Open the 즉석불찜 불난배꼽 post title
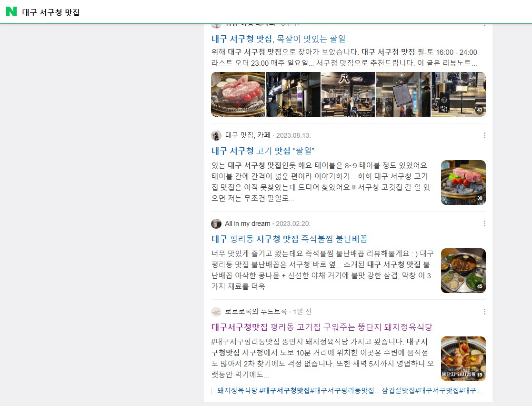The height and width of the screenshot is (406, 532). (x=290, y=239)
